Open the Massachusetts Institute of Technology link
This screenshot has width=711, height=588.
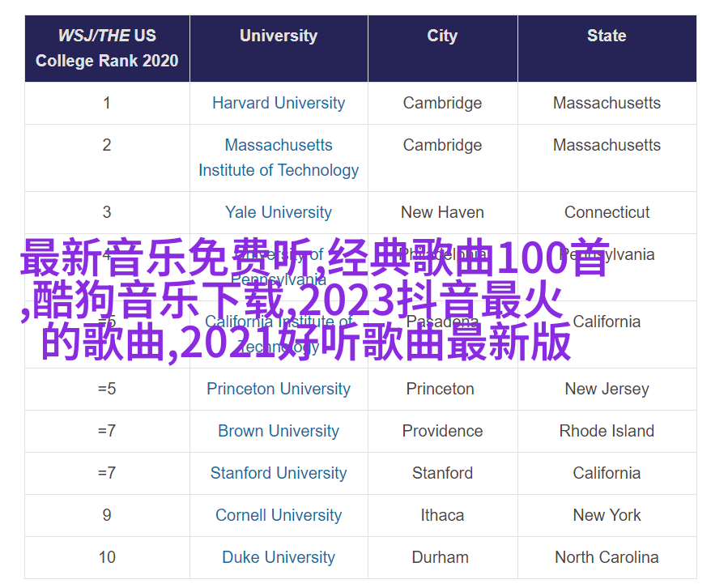coord(279,158)
